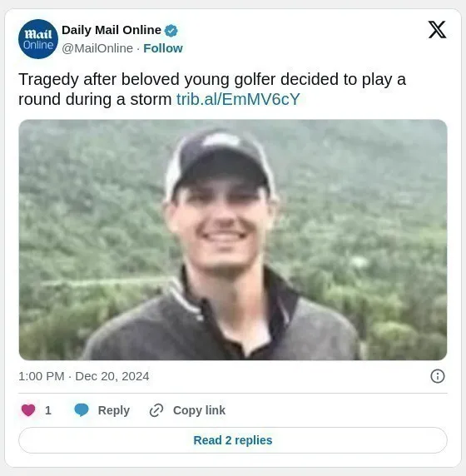
Task: Click the Reply text label
Action: pos(114,410)
